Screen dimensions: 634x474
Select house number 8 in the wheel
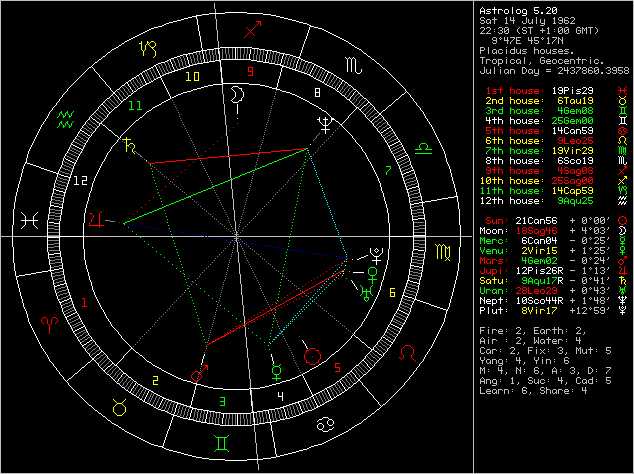317,93
